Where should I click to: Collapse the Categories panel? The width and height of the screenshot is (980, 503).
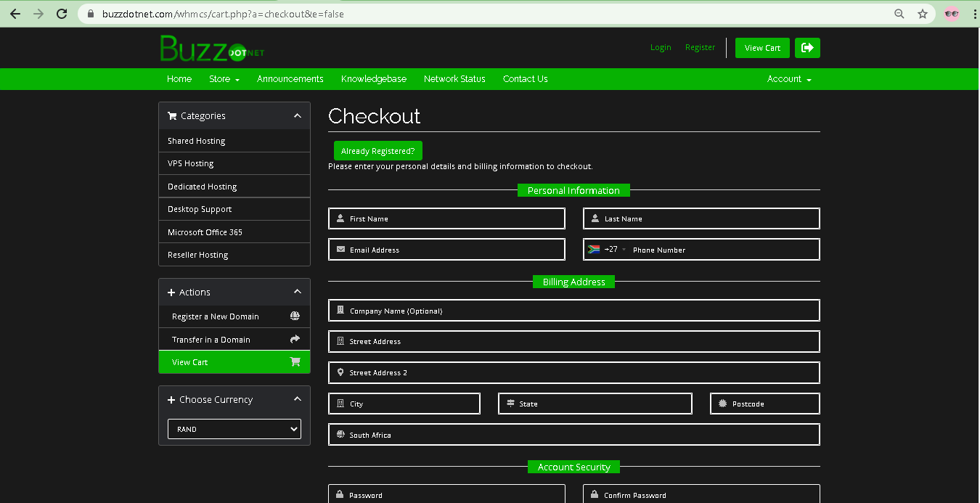pos(297,115)
